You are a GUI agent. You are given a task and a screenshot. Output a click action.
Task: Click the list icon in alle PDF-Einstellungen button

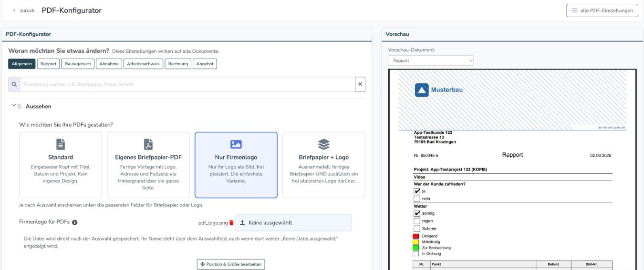tap(574, 10)
